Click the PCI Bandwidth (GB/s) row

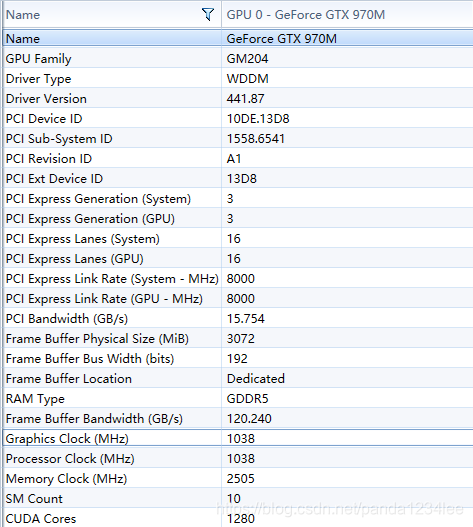point(238,319)
